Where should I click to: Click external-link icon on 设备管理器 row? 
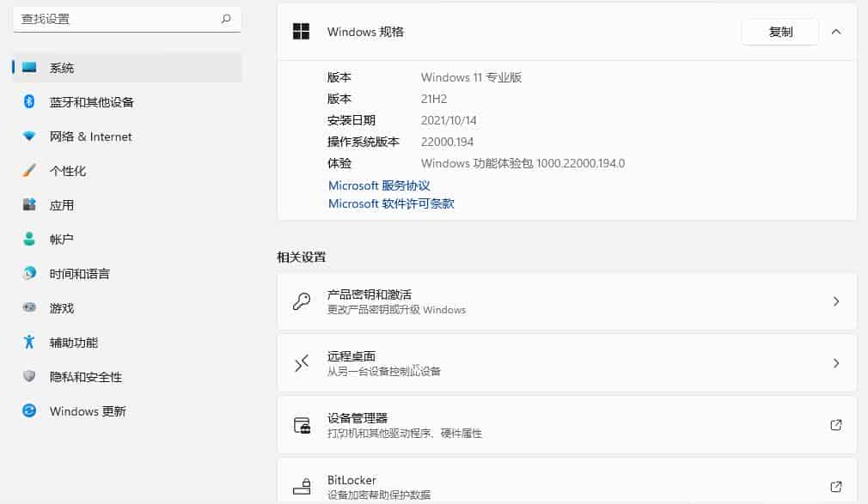836,425
